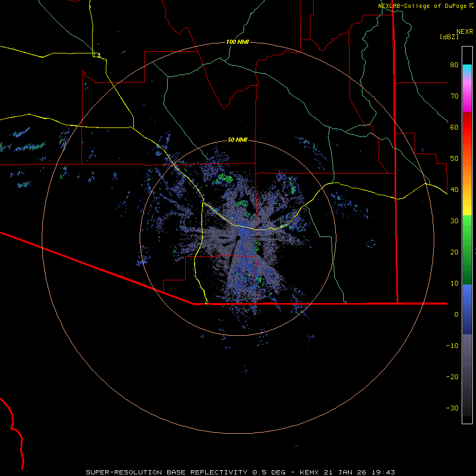Viewport: 476px width, 476px height.
Task: Click the [dBZ] unit label
Action: pos(449,36)
